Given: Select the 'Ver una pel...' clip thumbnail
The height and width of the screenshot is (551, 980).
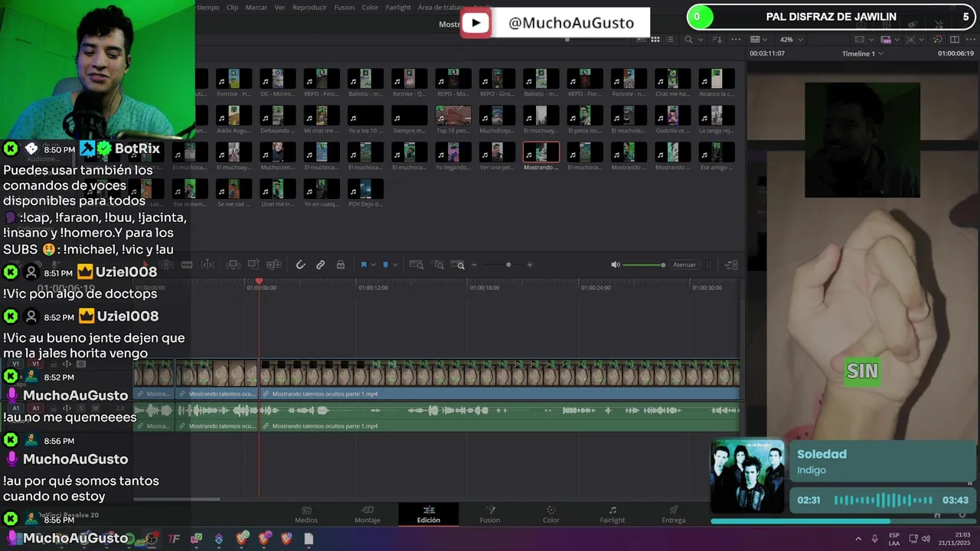Looking at the screenshot, I should coord(497,152).
